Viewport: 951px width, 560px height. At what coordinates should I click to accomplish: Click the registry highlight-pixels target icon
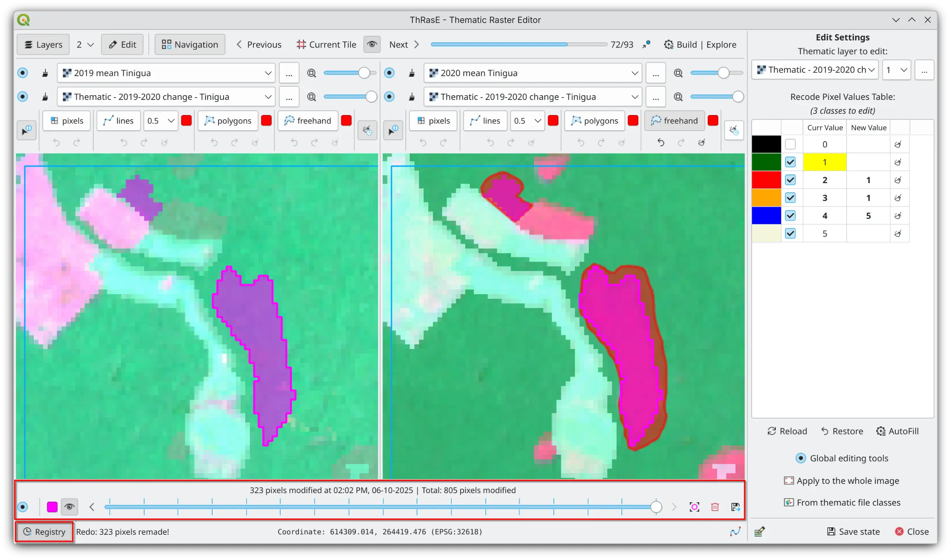coord(694,507)
